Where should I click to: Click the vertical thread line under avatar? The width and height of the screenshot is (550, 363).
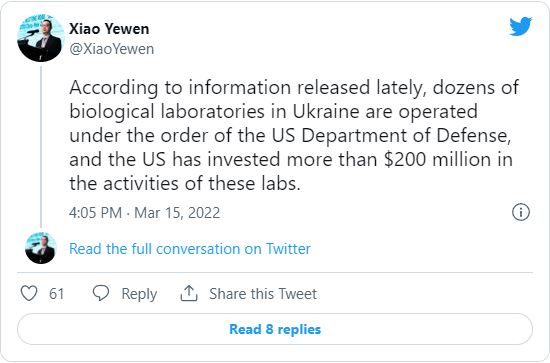pyautogui.click(x=41, y=147)
